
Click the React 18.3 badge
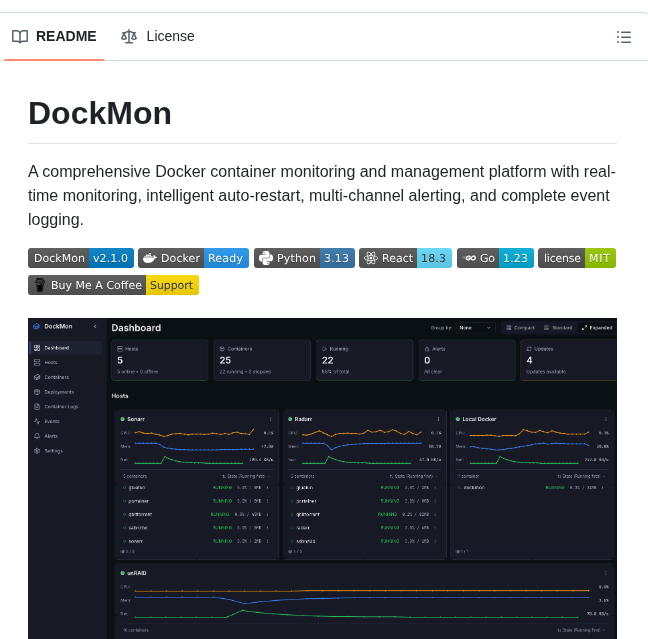[405, 258]
